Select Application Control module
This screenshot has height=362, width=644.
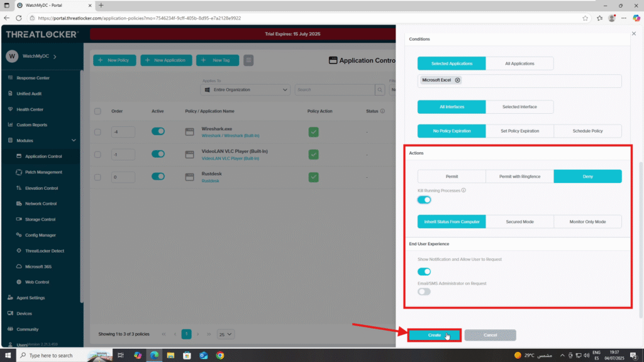pos(43,156)
